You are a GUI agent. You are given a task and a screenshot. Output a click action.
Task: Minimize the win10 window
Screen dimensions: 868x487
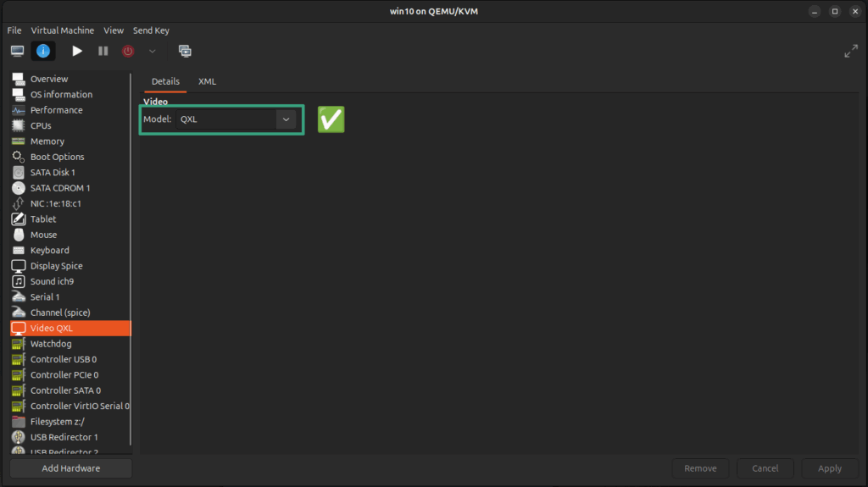pyautogui.click(x=815, y=11)
